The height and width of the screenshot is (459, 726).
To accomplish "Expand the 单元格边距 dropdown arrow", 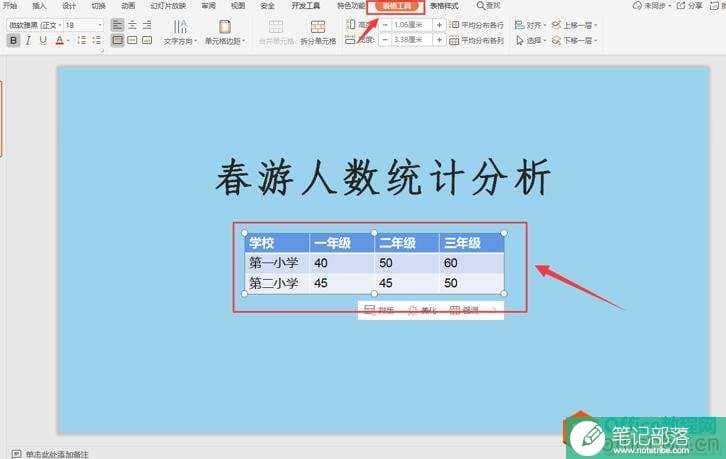I will click(x=244, y=41).
